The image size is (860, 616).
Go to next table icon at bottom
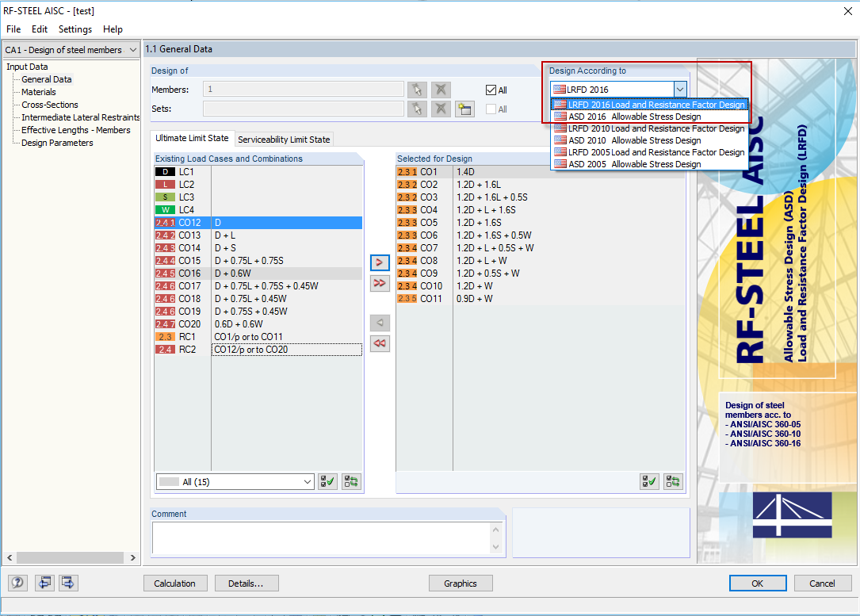click(x=68, y=583)
